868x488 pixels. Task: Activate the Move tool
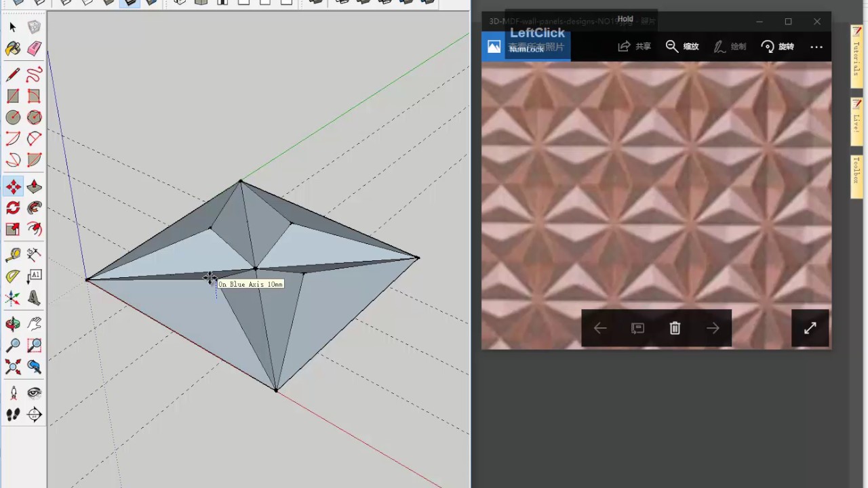click(x=13, y=186)
